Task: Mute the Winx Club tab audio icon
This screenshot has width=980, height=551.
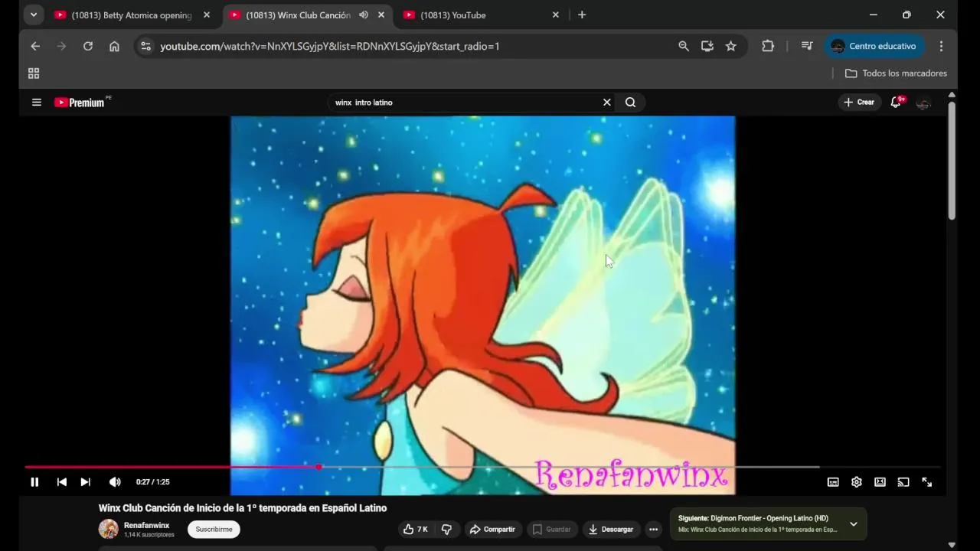Action: coord(364,15)
